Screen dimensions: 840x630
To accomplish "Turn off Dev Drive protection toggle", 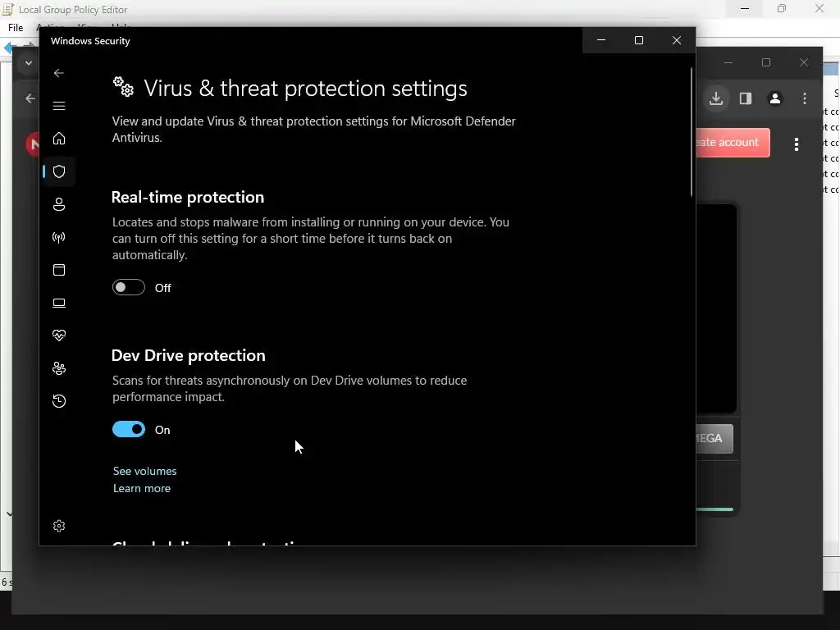I will click(129, 429).
